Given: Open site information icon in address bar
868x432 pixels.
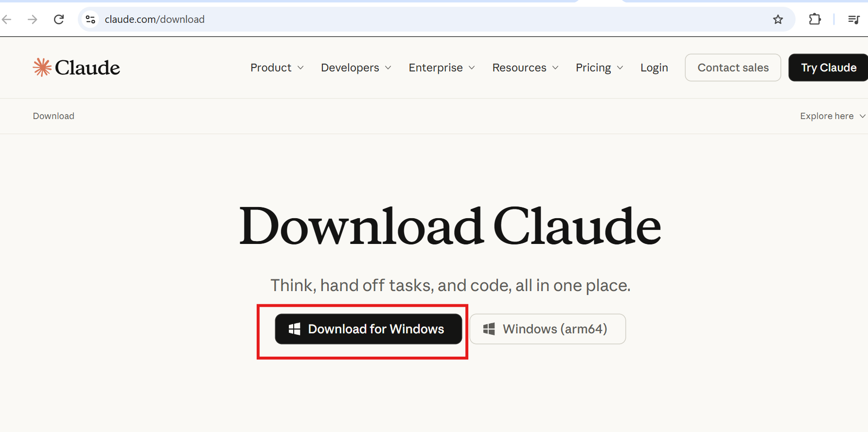Looking at the screenshot, I should [x=90, y=19].
